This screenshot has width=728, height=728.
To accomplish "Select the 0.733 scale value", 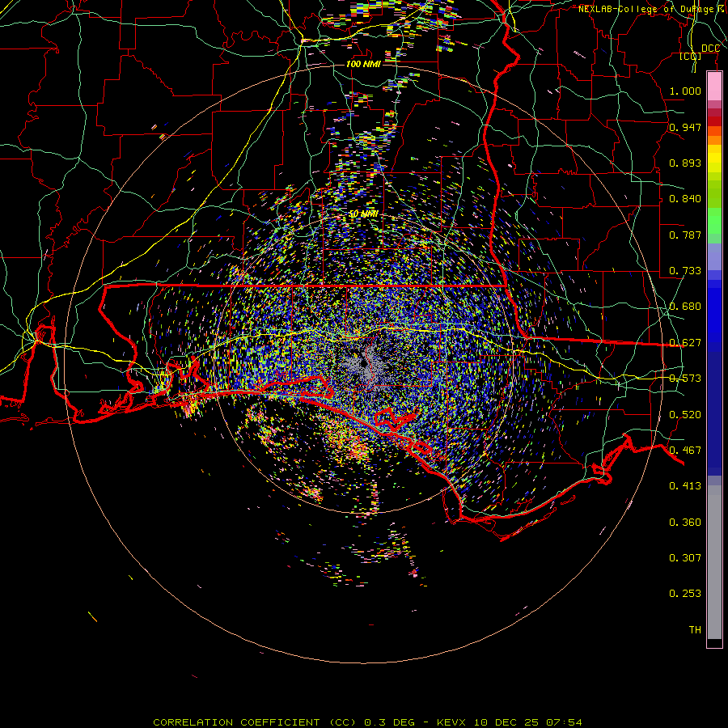I will 685,271.
